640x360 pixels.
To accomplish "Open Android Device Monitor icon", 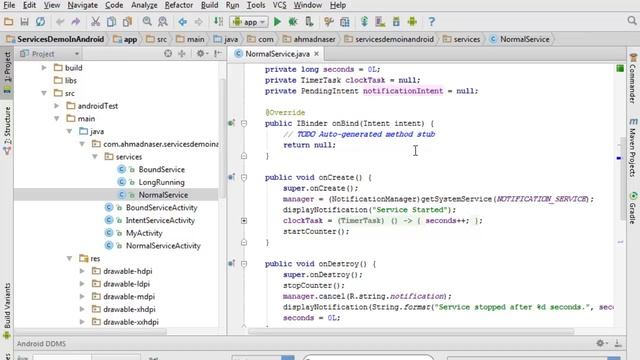I will [x=412, y=22].
